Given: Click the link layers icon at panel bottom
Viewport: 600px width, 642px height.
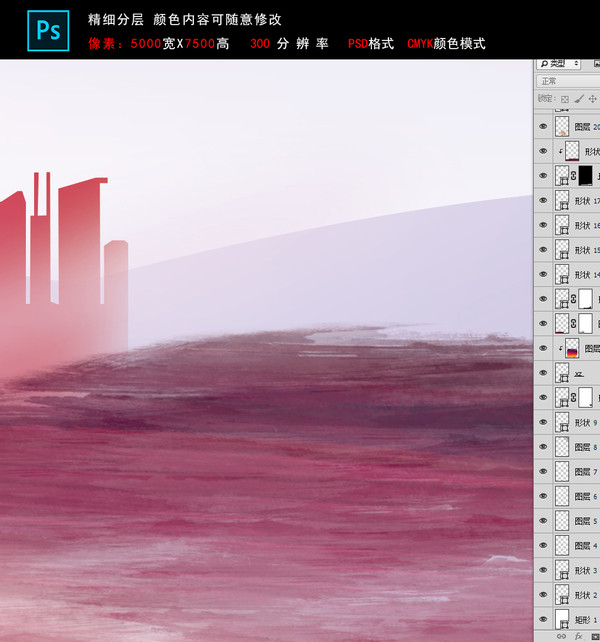Looking at the screenshot, I should (561, 636).
